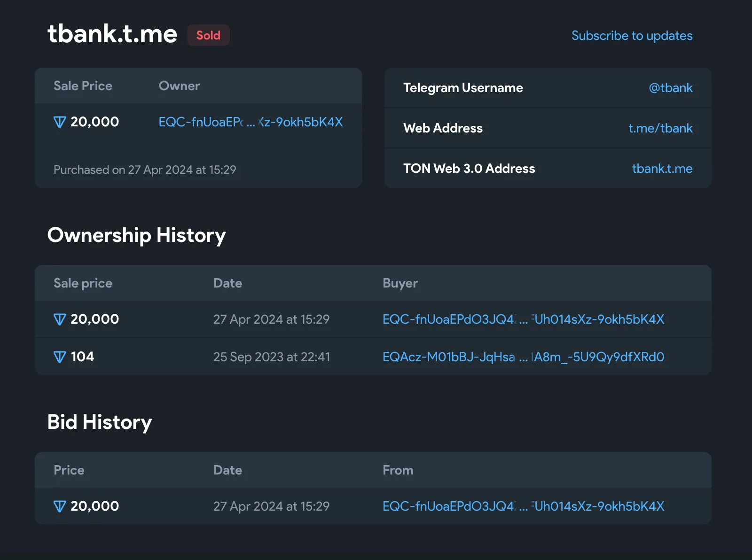Open the owner address in the Sale Price card
The height and width of the screenshot is (560, 752).
(x=251, y=122)
